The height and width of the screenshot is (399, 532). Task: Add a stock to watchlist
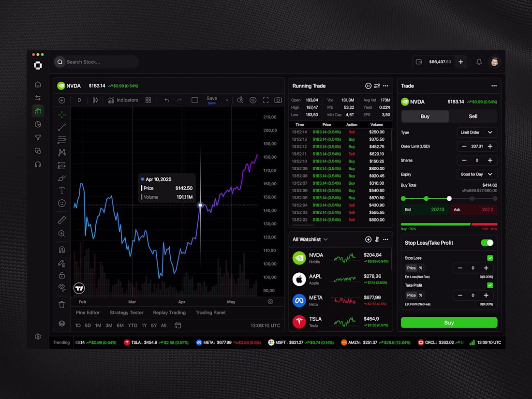(368, 239)
